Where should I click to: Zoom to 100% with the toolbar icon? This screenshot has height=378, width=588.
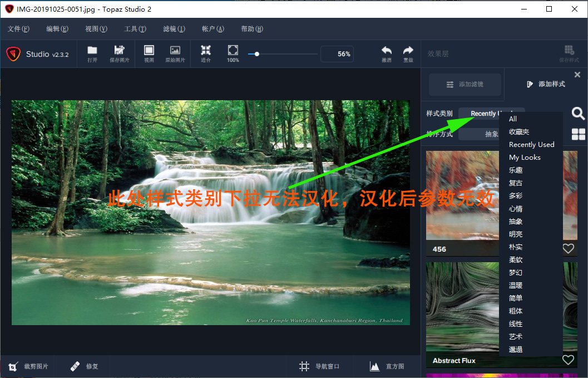[233, 53]
